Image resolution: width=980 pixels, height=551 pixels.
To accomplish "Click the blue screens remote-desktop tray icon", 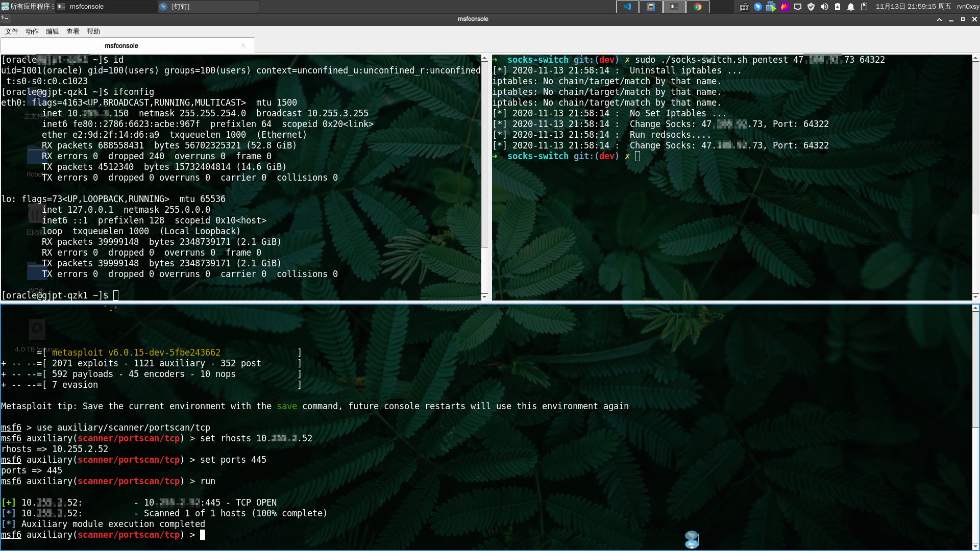I will pyautogui.click(x=771, y=7).
